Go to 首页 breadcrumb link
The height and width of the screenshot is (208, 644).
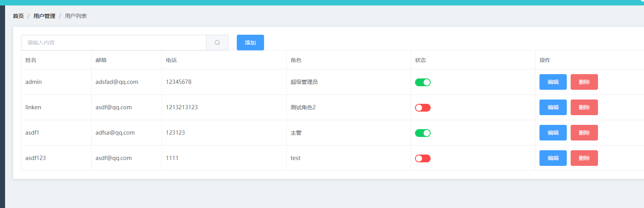[x=18, y=16]
